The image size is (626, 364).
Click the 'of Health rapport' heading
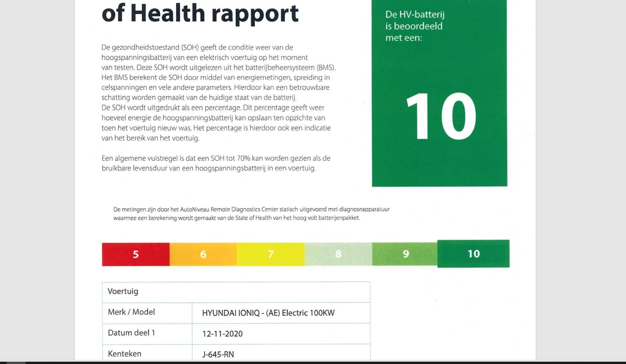point(200,13)
